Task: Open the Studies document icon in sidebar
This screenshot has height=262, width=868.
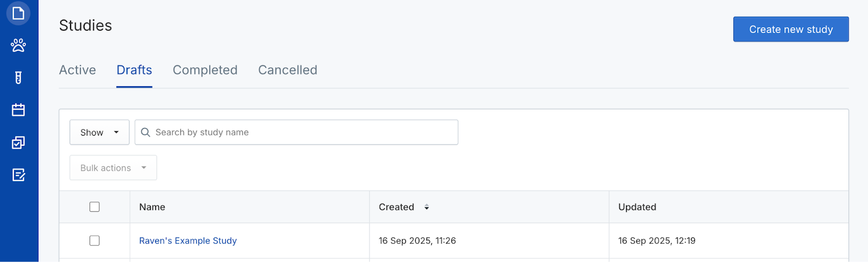Action: [18, 13]
